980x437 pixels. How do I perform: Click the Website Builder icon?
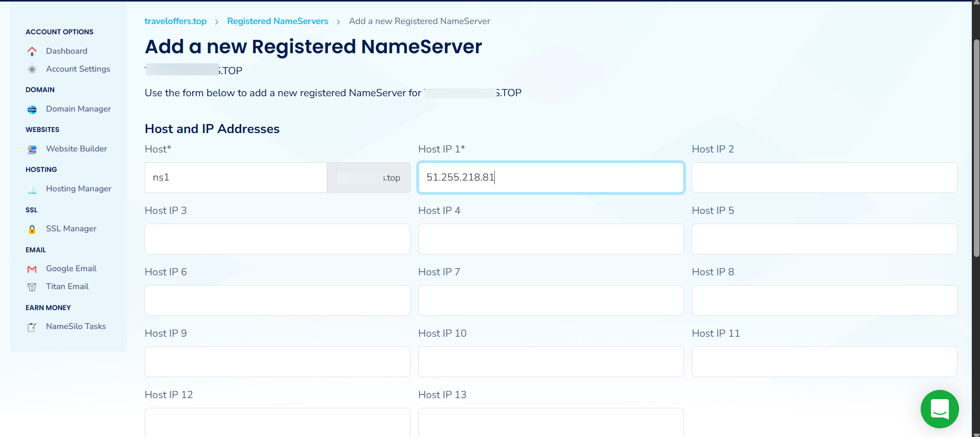[32, 149]
